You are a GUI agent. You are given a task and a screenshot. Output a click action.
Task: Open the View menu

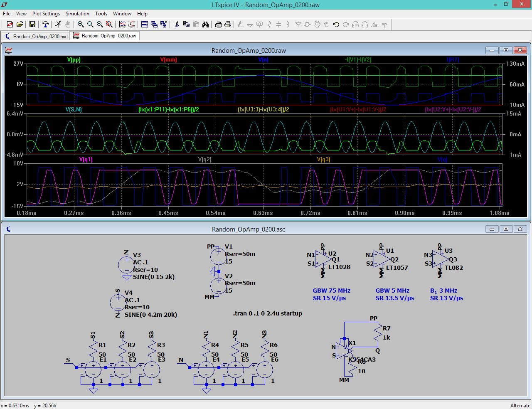tap(21, 14)
